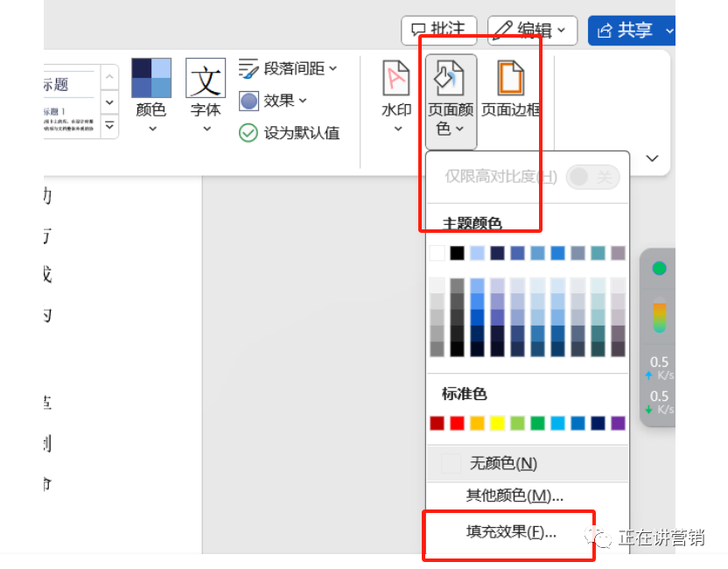This screenshot has height=569, width=728.
Task: Toggle High contrast only (仅限高对比度) switch
Action: (592, 177)
